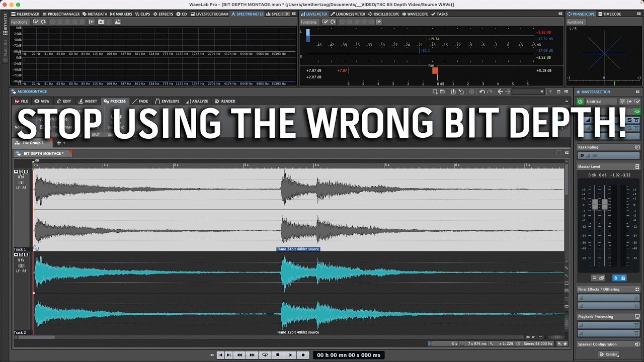
Task: Open the Master Section panel options menu
Action: [x=637, y=92]
